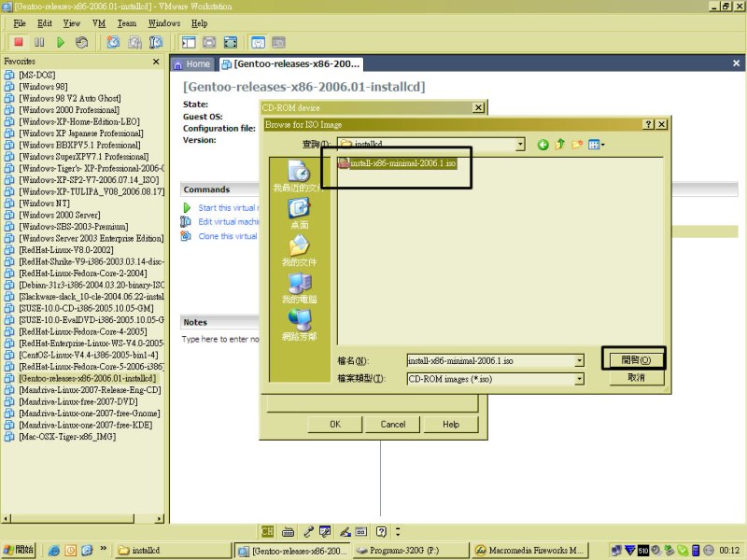The image size is (747, 560).
Task: Open the File menu
Action: (20, 23)
